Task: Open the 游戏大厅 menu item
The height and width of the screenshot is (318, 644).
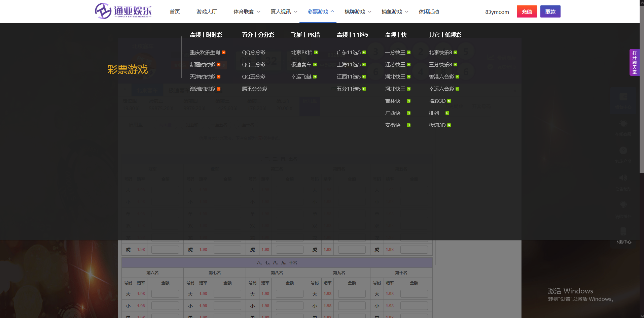Action: [207, 12]
